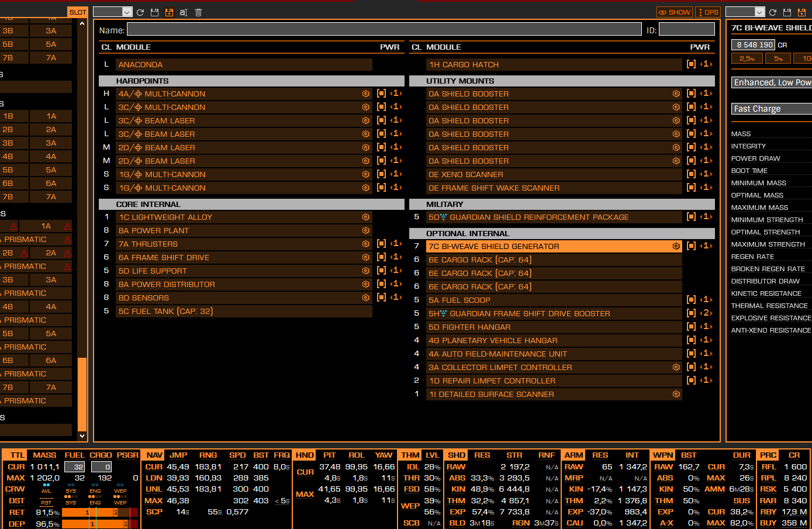Image resolution: width=812 pixels, height=529 pixels.
Task: Change power priority on 4G Planetary Vehicle Hangar
Action: (x=706, y=340)
